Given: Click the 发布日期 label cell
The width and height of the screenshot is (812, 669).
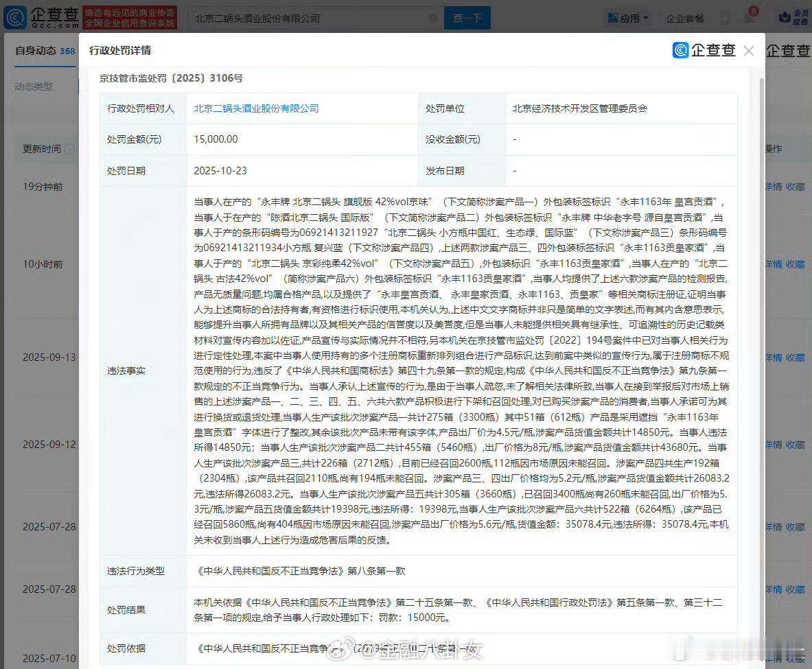Looking at the screenshot, I should (x=461, y=171).
